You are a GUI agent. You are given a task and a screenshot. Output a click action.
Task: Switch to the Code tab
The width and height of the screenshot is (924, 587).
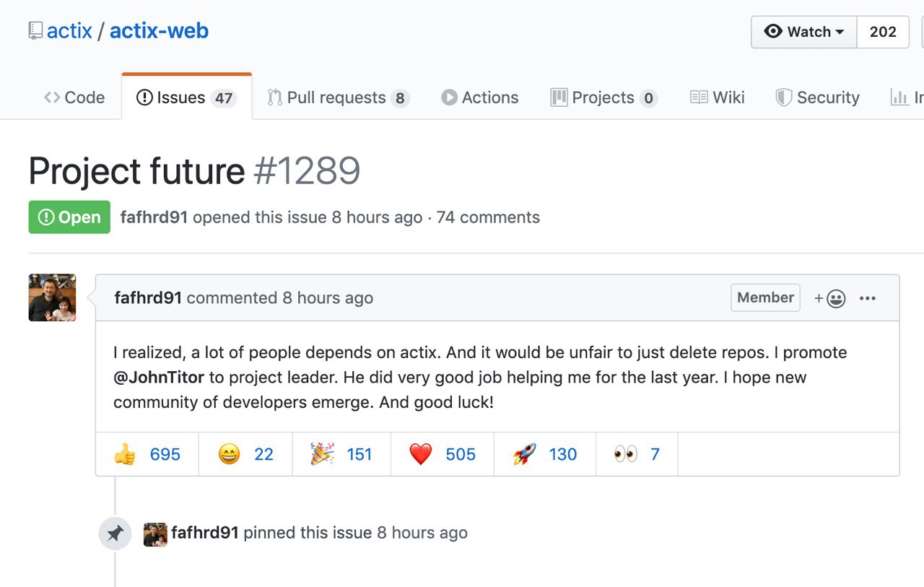pos(74,97)
